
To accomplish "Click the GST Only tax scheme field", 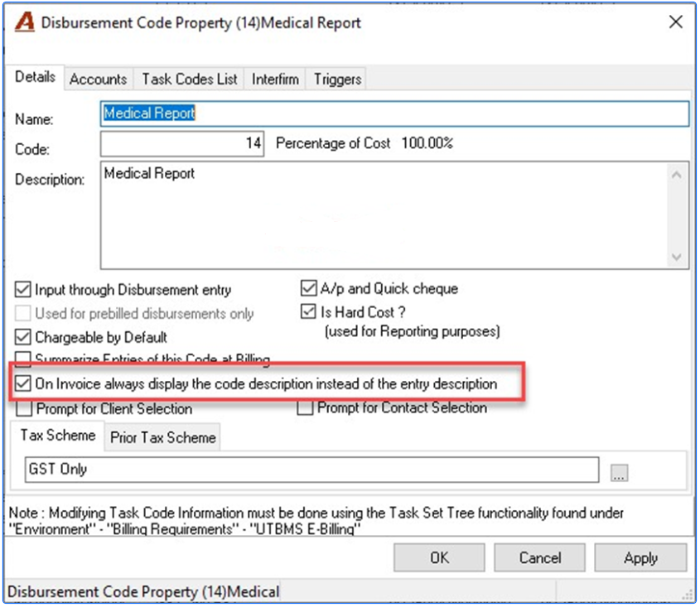I will click(311, 470).
